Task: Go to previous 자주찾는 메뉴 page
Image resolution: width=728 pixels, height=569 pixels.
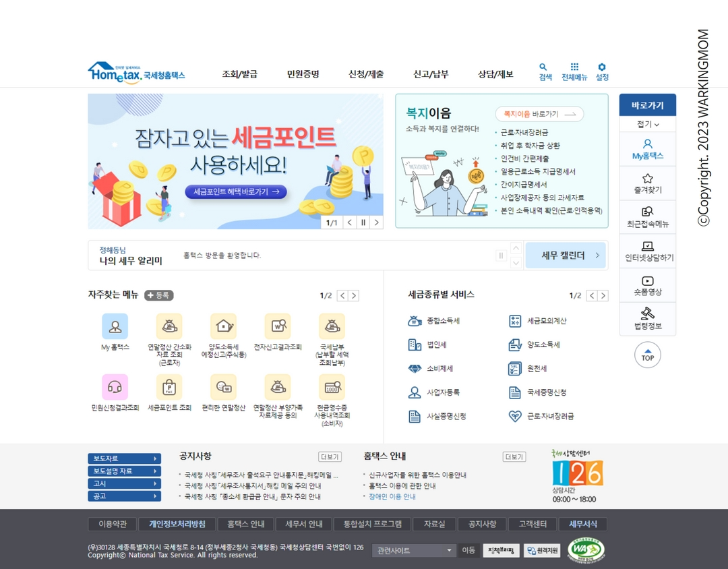Action: [x=342, y=295]
